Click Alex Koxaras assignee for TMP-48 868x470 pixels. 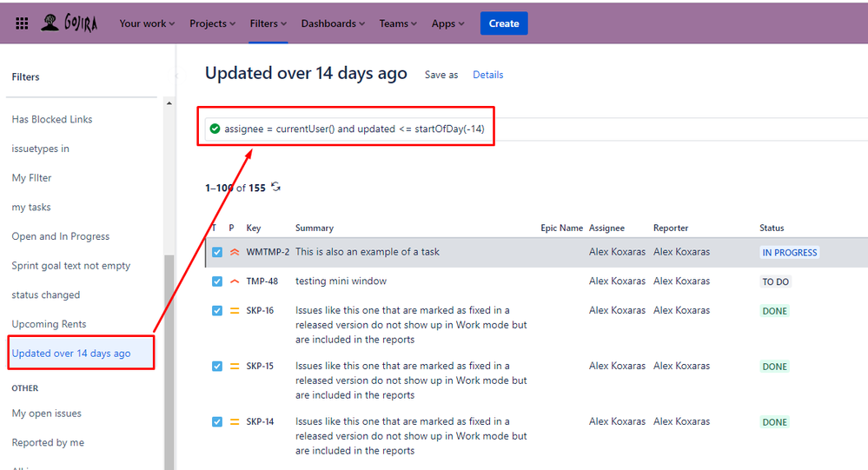pos(617,281)
